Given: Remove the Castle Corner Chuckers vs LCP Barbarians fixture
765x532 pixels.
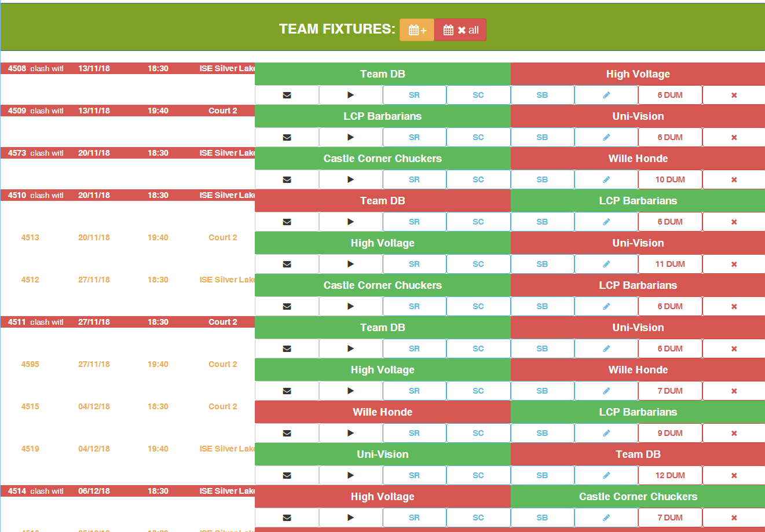Looking at the screenshot, I should [x=734, y=306].
